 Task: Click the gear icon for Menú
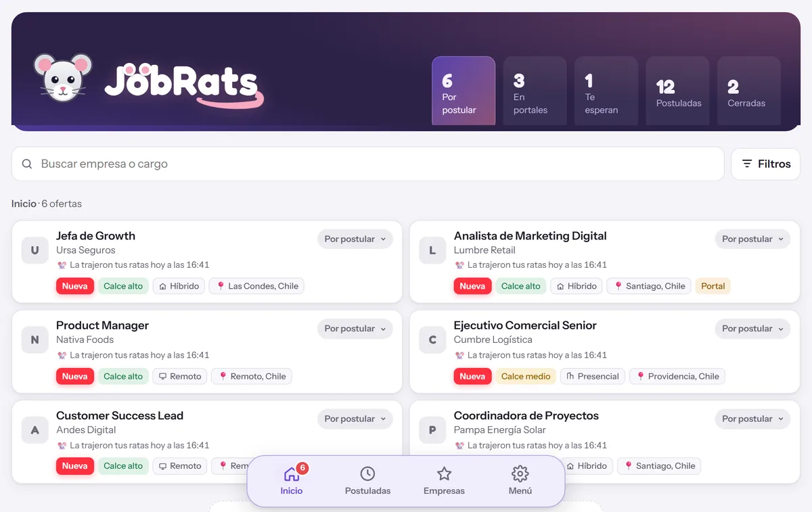(x=520, y=473)
